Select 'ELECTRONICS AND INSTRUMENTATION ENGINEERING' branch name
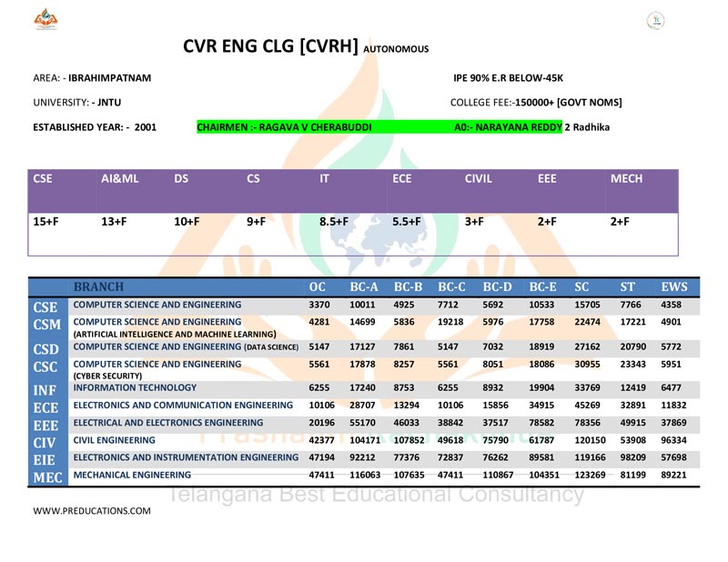This screenshot has width=728, height=562. coord(186,457)
